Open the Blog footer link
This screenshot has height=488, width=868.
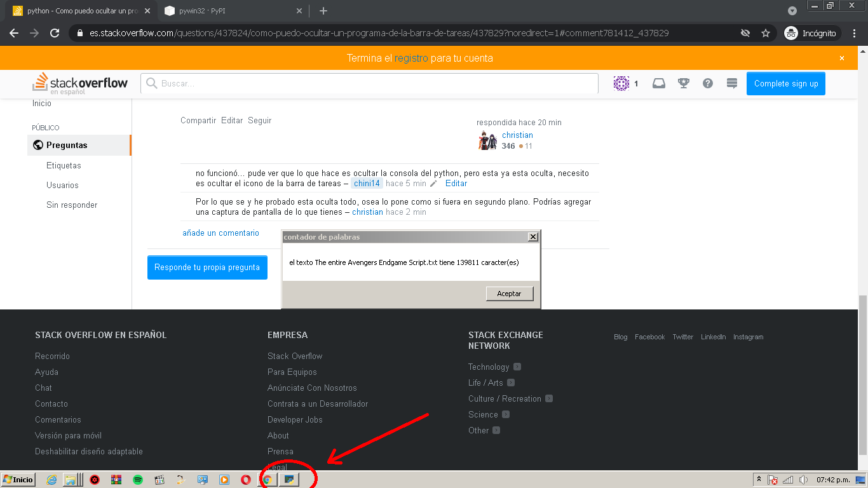(x=621, y=337)
